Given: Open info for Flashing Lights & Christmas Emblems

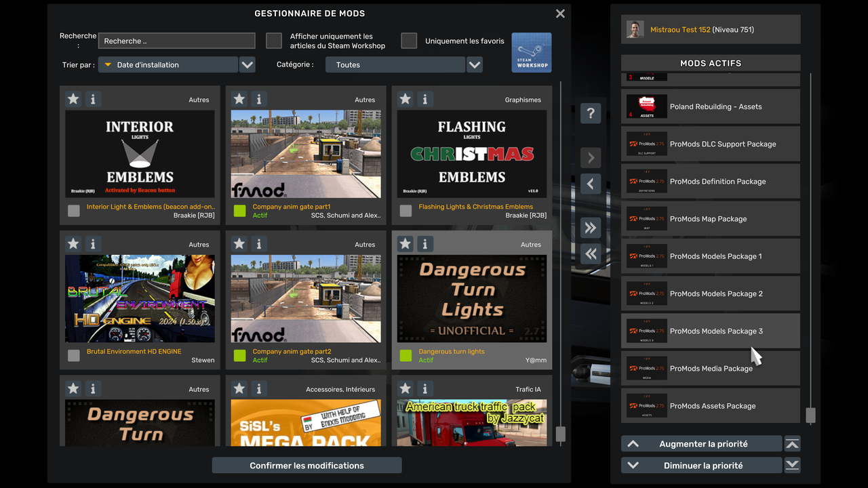Looking at the screenshot, I should point(425,99).
